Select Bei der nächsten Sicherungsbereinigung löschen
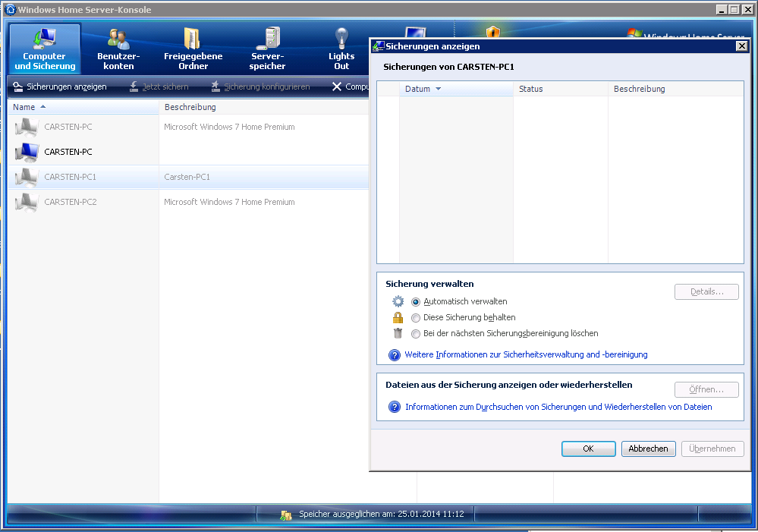 [x=416, y=334]
